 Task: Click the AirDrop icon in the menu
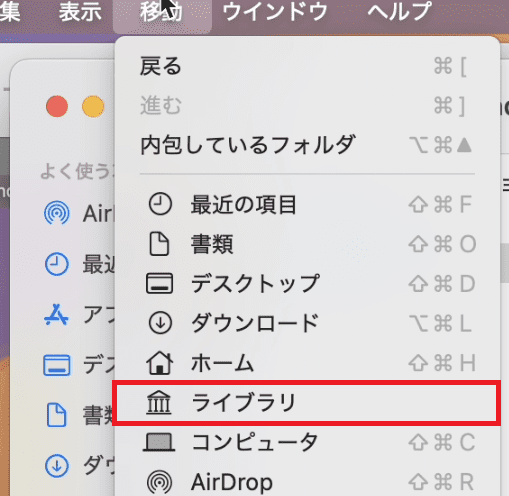click(160, 482)
